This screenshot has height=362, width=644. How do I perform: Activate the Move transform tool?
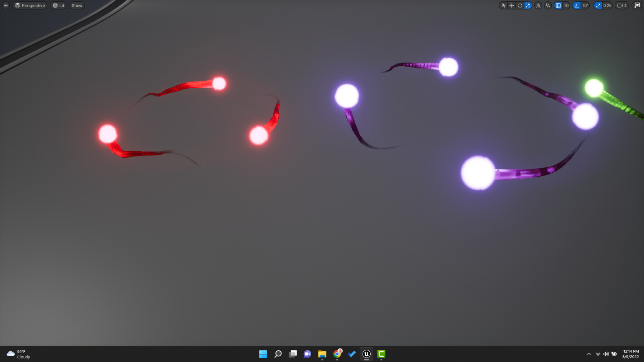[x=512, y=5]
